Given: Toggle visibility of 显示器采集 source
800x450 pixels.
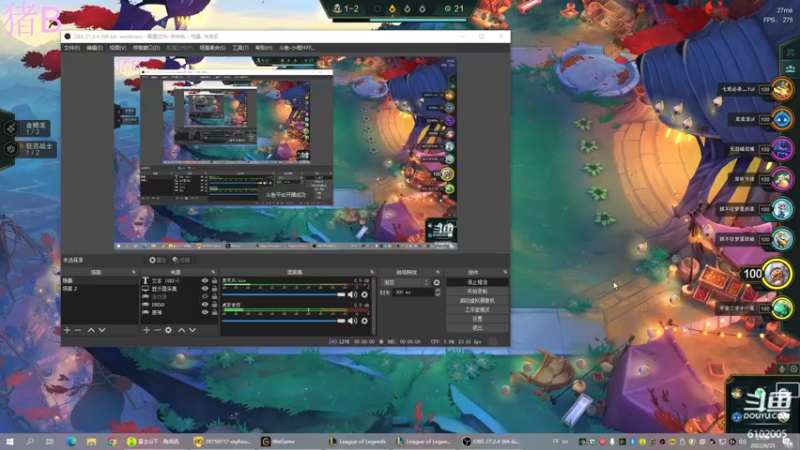Looking at the screenshot, I should coord(205,289).
